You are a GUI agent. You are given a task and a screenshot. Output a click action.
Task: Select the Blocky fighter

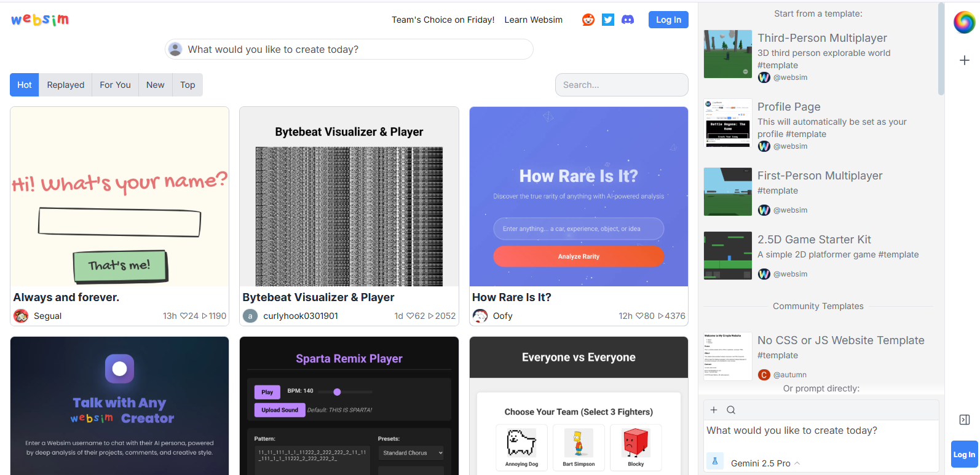click(x=636, y=448)
